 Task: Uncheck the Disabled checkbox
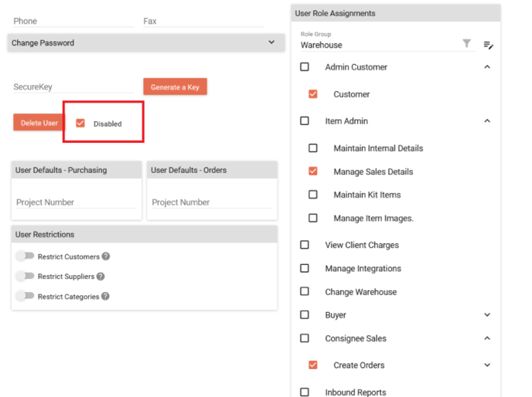[x=80, y=123]
